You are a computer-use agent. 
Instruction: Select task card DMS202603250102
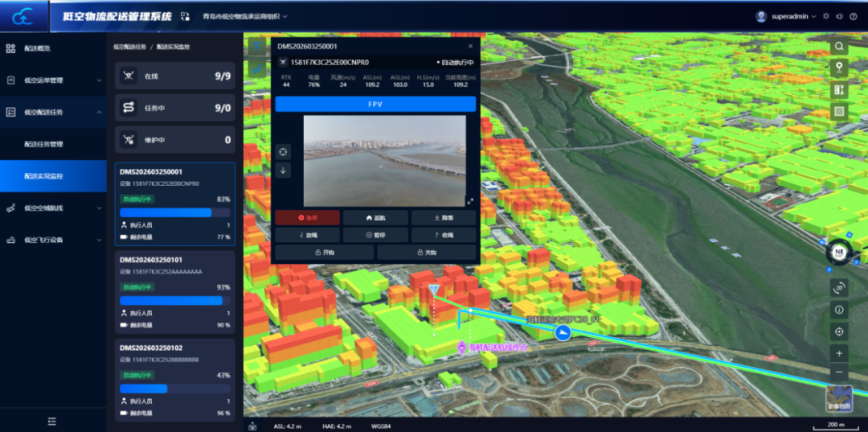[174, 378]
